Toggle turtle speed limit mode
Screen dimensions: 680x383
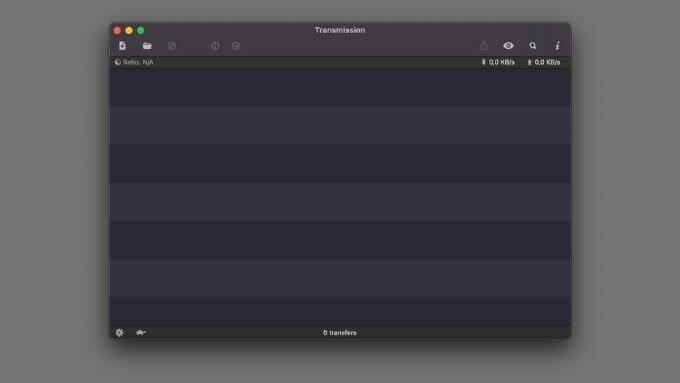click(141, 333)
